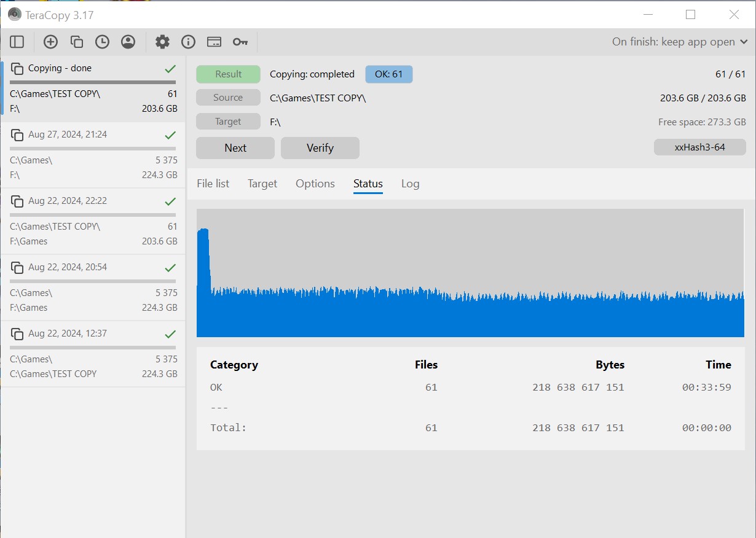Click the purchase card icon
Viewport: 756px width, 538px height.
pyautogui.click(x=214, y=42)
